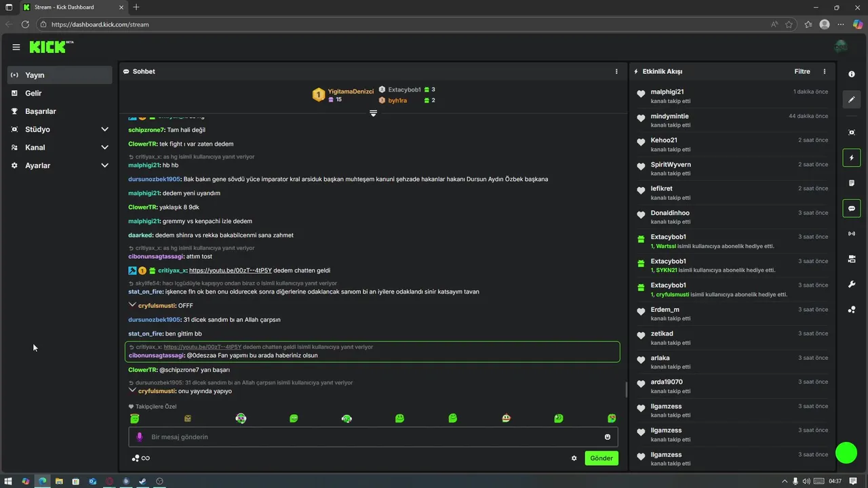Viewport: 868px width, 488px height.
Task: Open the emoji picker in the message box
Action: pyautogui.click(x=608, y=437)
